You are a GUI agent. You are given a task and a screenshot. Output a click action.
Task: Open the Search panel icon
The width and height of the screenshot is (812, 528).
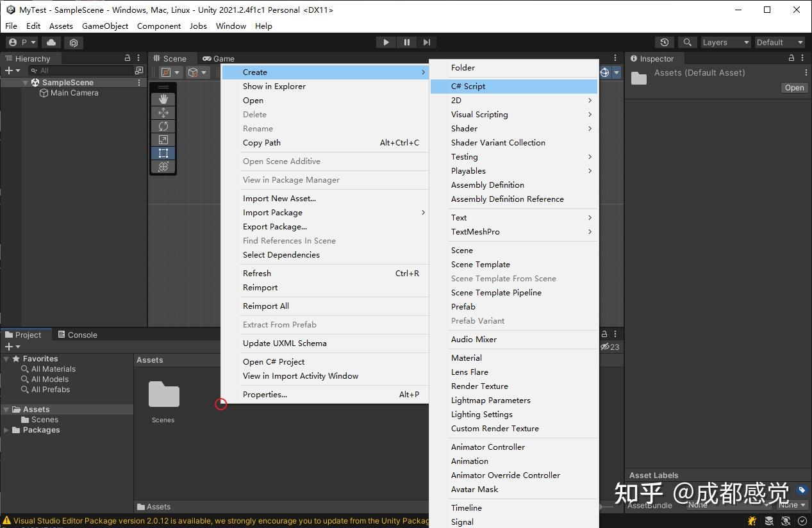point(687,42)
